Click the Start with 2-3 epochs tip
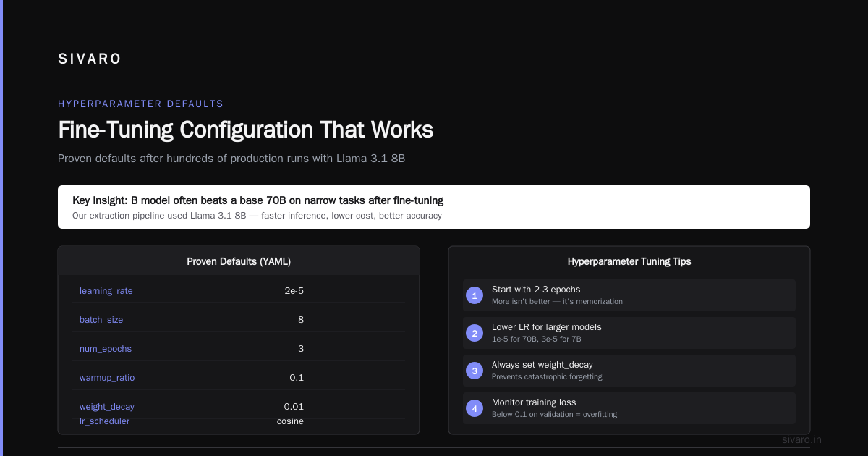The image size is (868, 456). click(536, 290)
